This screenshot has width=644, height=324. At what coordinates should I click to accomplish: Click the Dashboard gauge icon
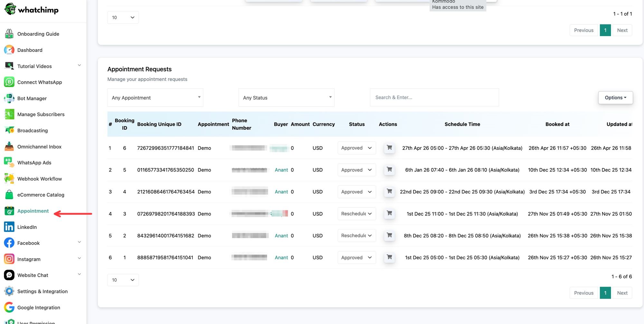pyautogui.click(x=9, y=50)
